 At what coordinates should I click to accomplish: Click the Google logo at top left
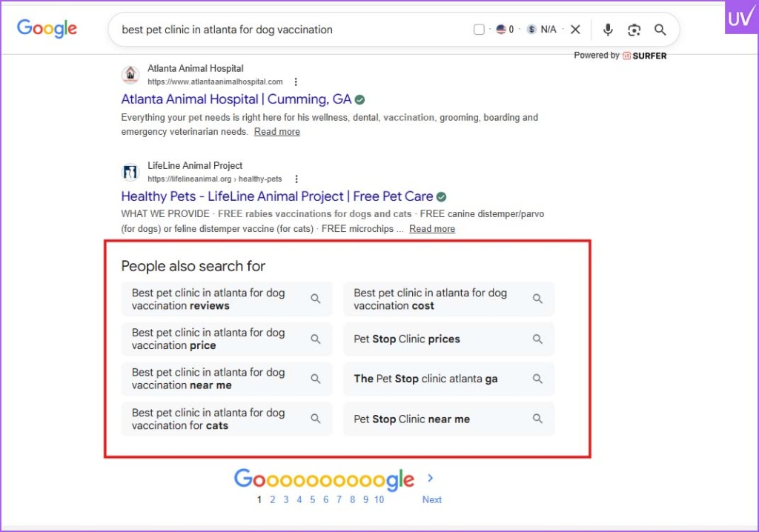[47, 29]
